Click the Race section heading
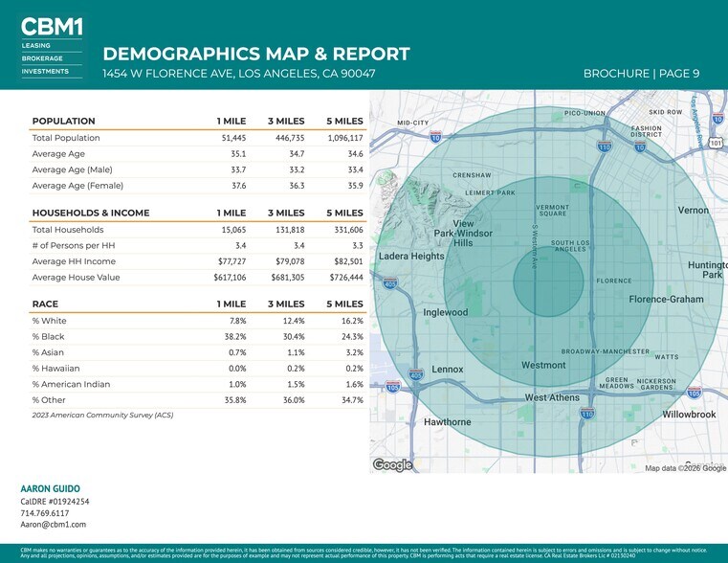The image size is (728, 563). 45,304
